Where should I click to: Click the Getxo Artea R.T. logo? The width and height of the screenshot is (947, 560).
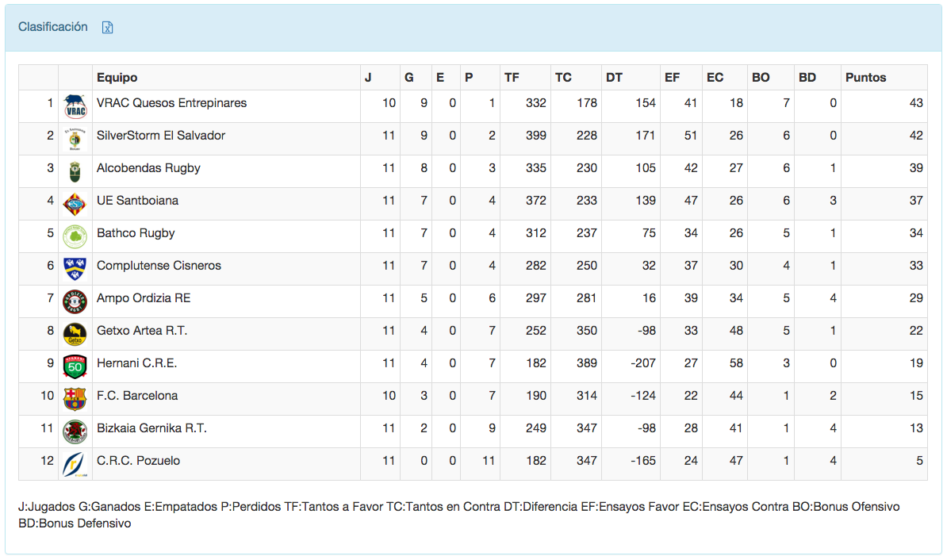click(x=75, y=332)
